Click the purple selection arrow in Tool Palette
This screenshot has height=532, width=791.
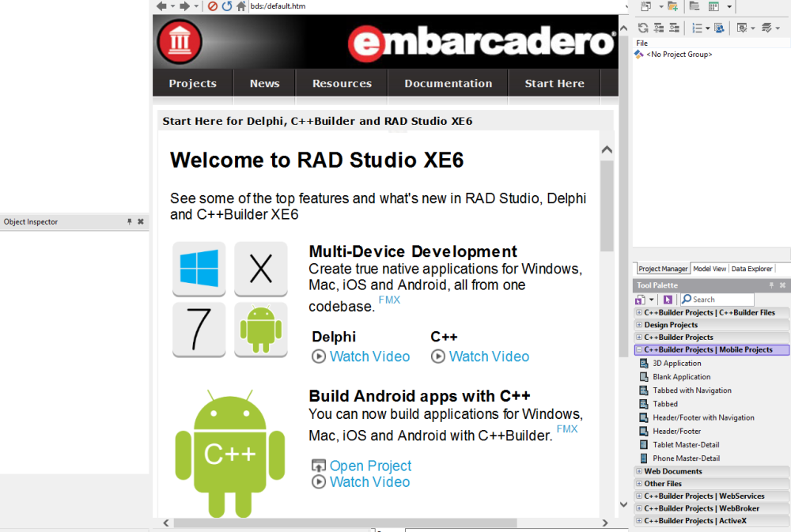(668, 300)
